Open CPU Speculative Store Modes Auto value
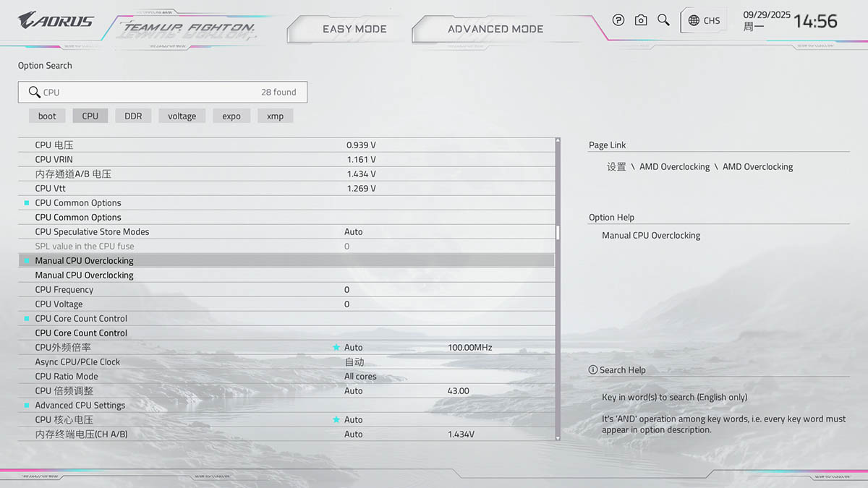Image resolution: width=868 pixels, height=488 pixels. [x=354, y=232]
